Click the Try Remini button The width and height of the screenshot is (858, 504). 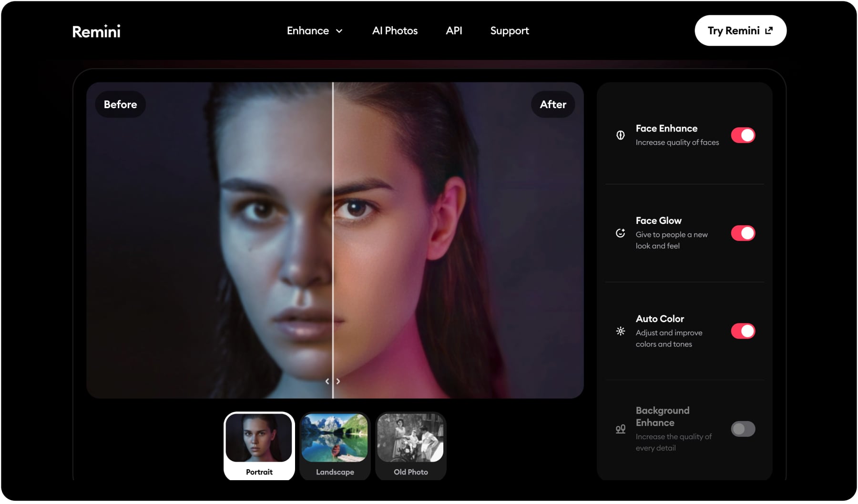coord(740,30)
